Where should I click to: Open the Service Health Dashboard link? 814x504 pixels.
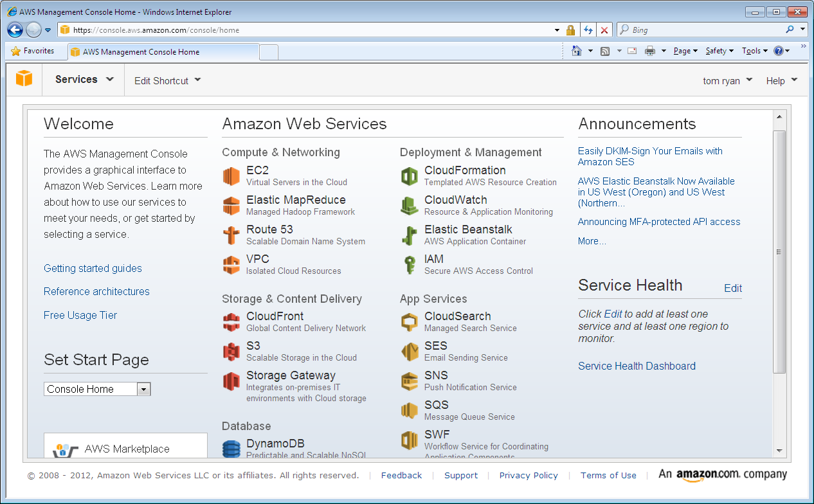(637, 366)
